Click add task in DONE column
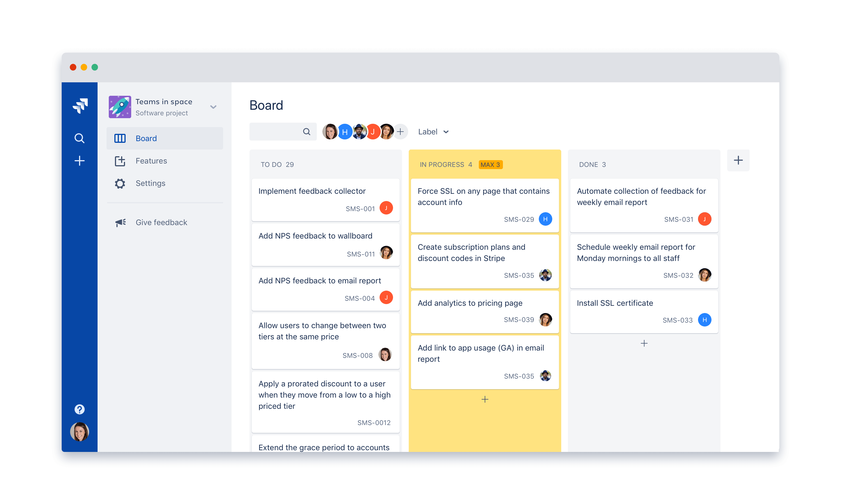This screenshot has height=504, width=841. 644,343
